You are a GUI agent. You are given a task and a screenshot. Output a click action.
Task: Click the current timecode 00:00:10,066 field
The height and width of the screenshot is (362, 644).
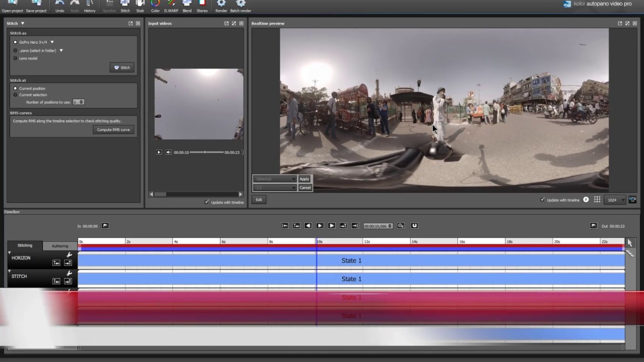click(x=378, y=226)
